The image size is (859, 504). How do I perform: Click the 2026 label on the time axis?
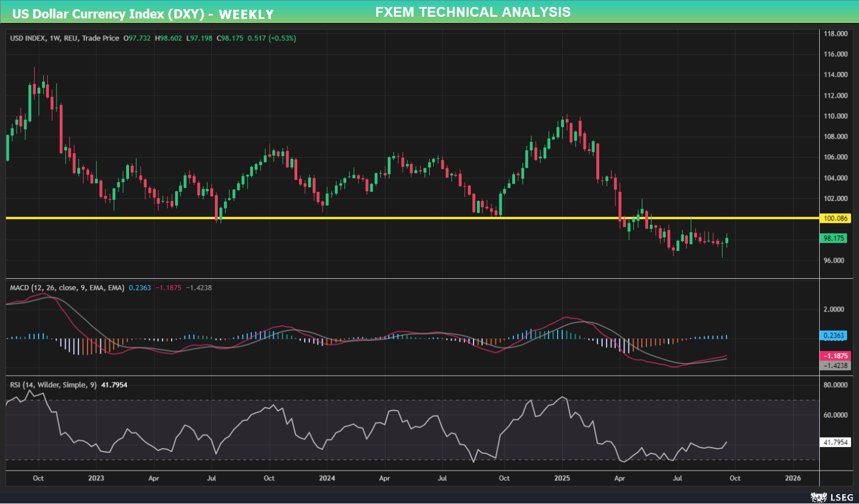coord(794,478)
